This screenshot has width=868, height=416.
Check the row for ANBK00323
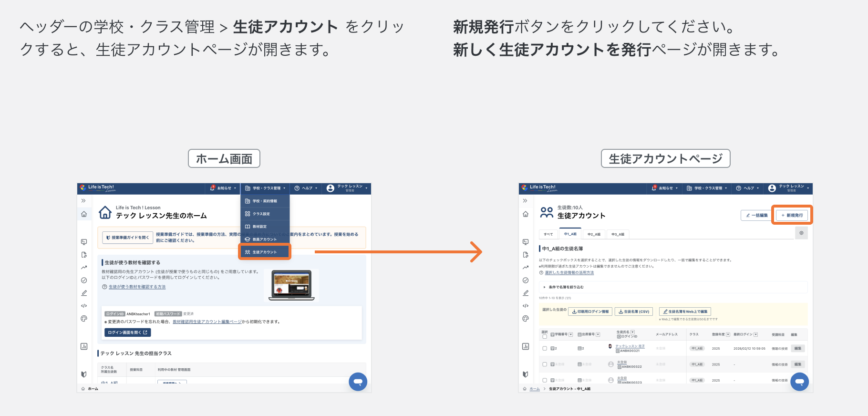pyautogui.click(x=545, y=380)
